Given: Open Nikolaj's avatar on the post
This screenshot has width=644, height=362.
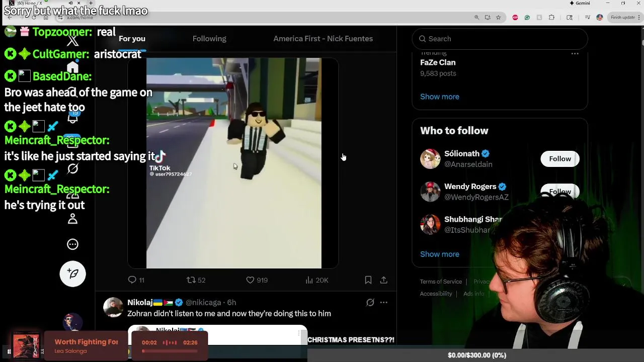Looking at the screenshot, I should [113, 307].
